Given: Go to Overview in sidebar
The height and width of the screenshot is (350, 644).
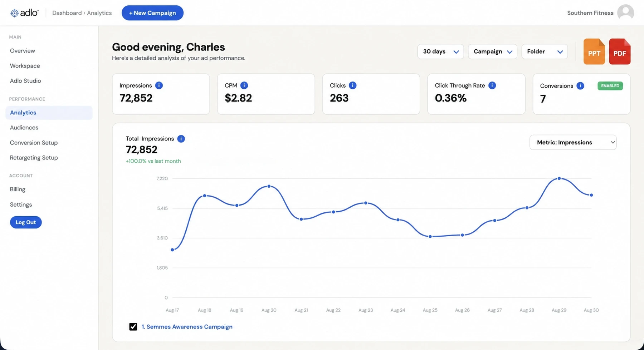Looking at the screenshot, I should 23,51.
